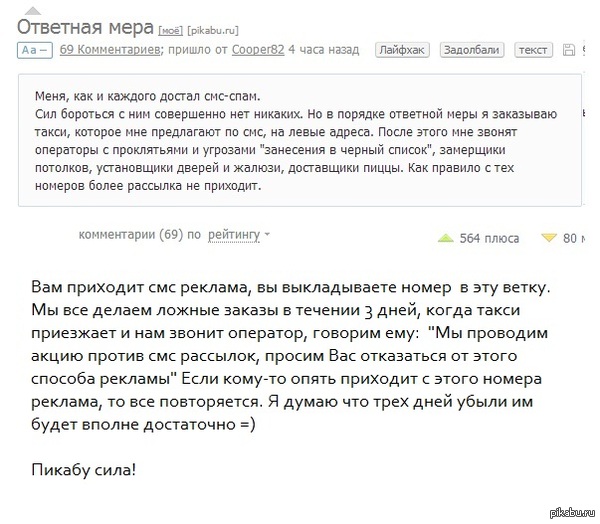Viewport: 600px width, 524px height.
Task: Click the yellow minus rating triangle
Action: coord(548,238)
